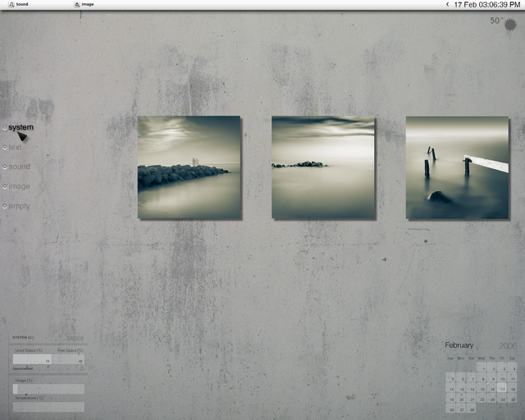Viewport: 525px width, 420px height.
Task: Select February 23 in the calendar
Action: (x=491, y=398)
